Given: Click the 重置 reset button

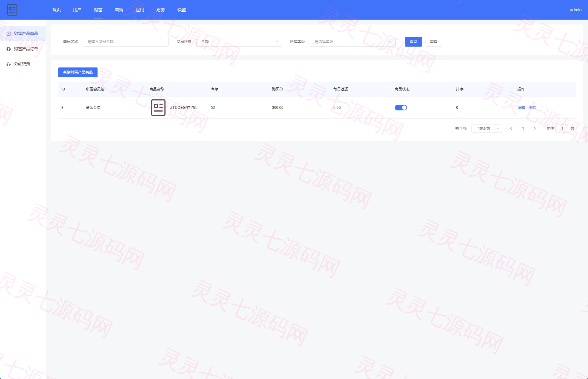Looking at the screenshot, I should tap(434, 42).
